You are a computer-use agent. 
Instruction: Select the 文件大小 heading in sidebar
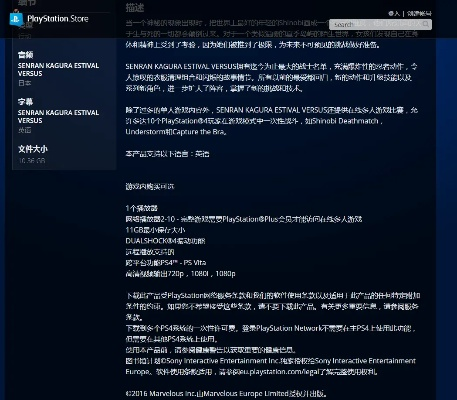(33, 149)
